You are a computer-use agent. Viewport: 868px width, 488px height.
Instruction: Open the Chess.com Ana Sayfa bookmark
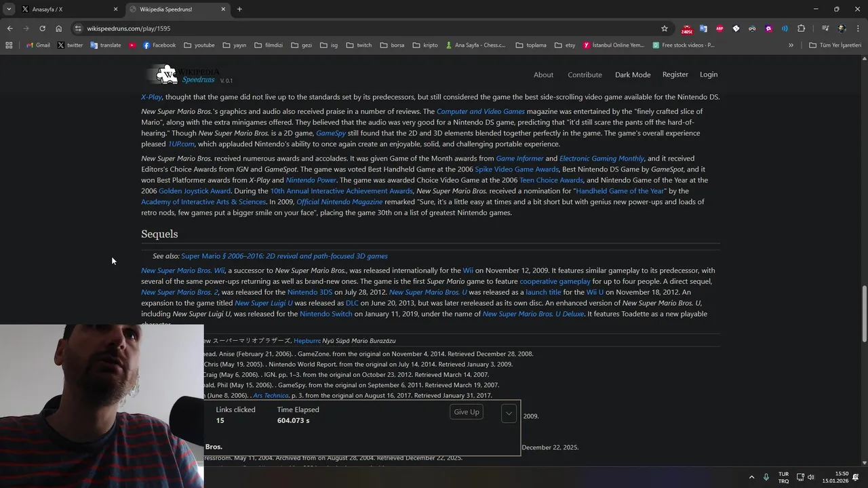point(475,45)
